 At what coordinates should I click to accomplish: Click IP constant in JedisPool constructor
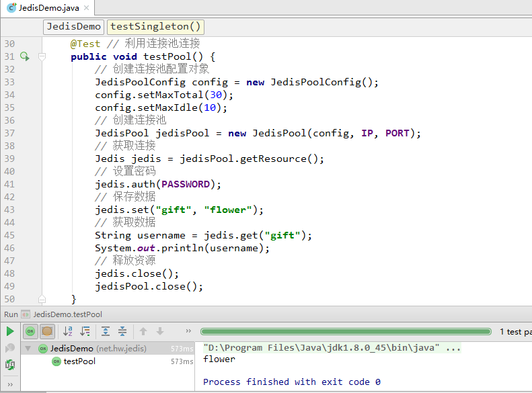[367, 133]
